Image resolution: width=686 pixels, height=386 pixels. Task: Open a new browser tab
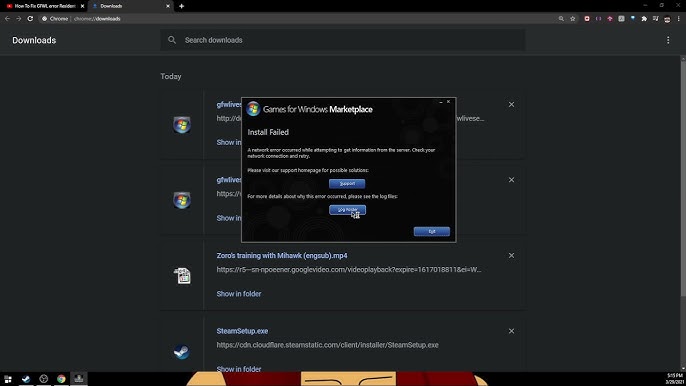click(x=182, y=6)
